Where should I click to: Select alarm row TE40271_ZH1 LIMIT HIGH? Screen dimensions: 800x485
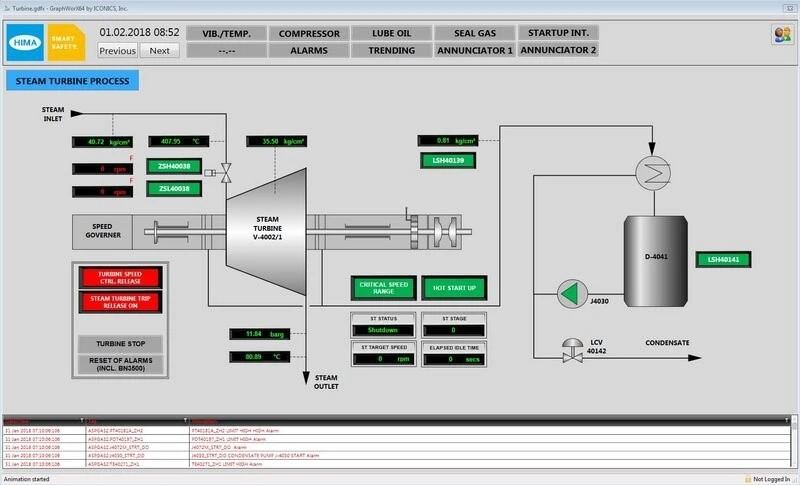click(396, 464)
